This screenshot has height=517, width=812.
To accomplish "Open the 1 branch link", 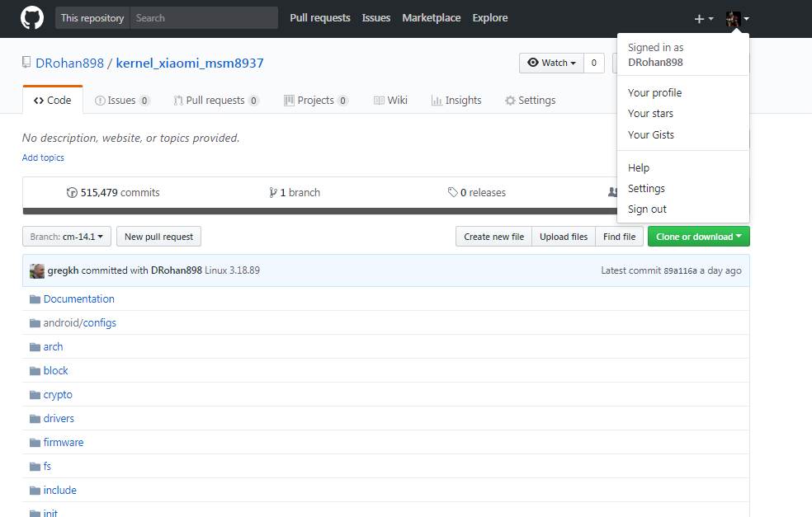I will [295, 192].
